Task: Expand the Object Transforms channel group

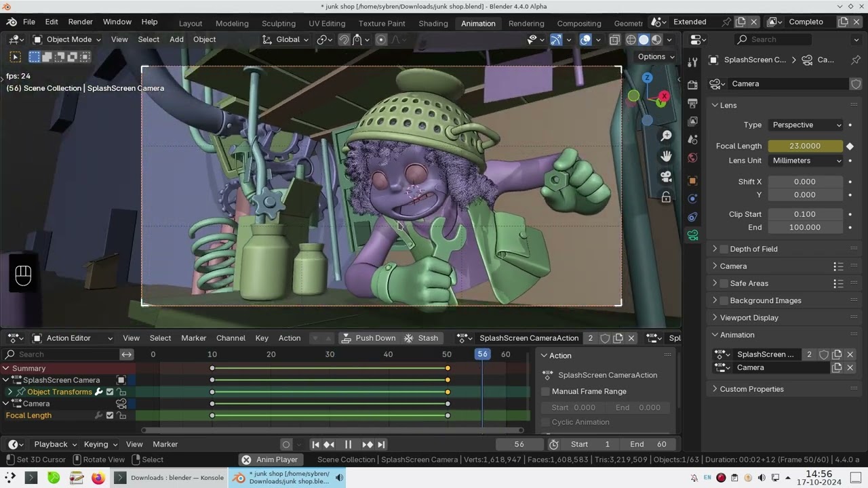Action: click(x=9, y=392)
